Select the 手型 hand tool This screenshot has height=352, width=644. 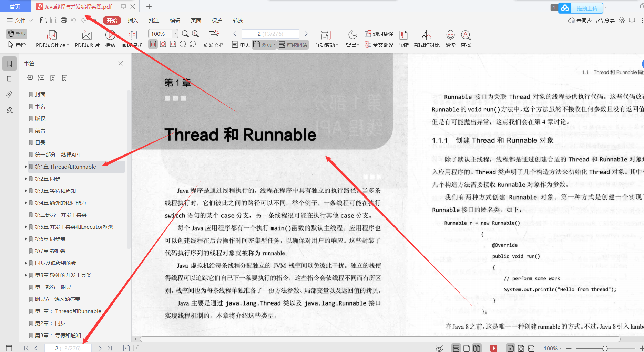point(17,34)
